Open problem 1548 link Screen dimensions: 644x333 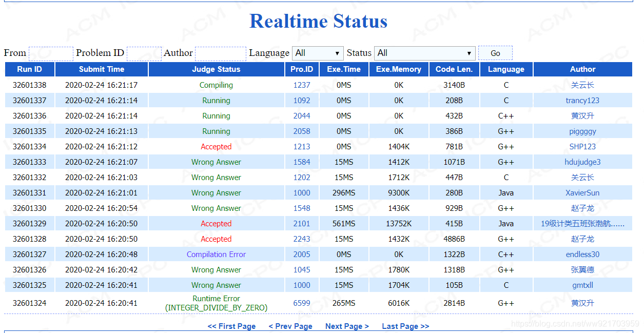click(x=302, y=208)
